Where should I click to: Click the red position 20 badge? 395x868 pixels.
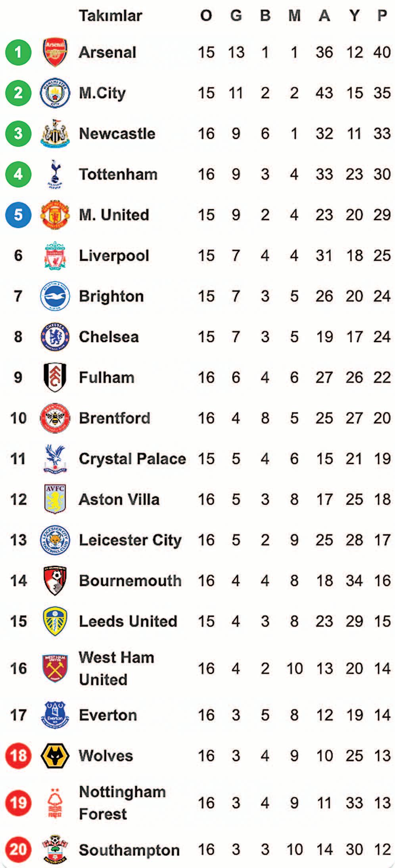18,849
